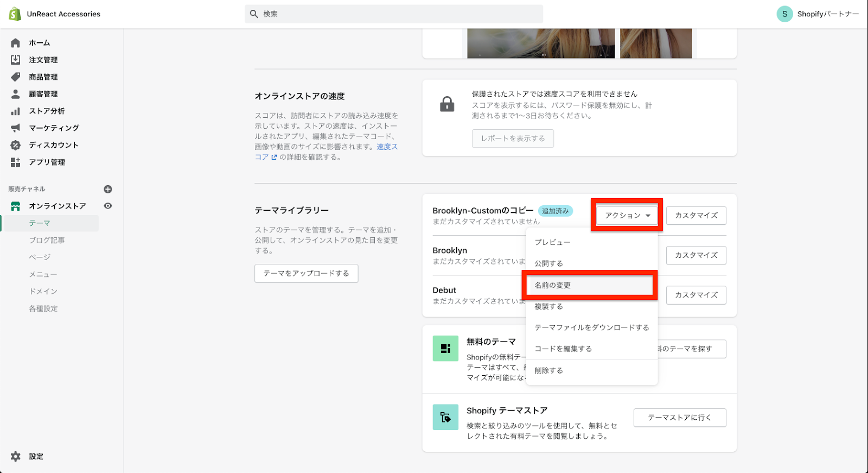
Task: Click the 検索 search field
Action: coord(394,14)
